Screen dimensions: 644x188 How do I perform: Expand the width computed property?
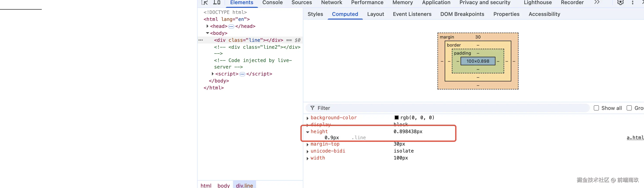click(307, 158)
